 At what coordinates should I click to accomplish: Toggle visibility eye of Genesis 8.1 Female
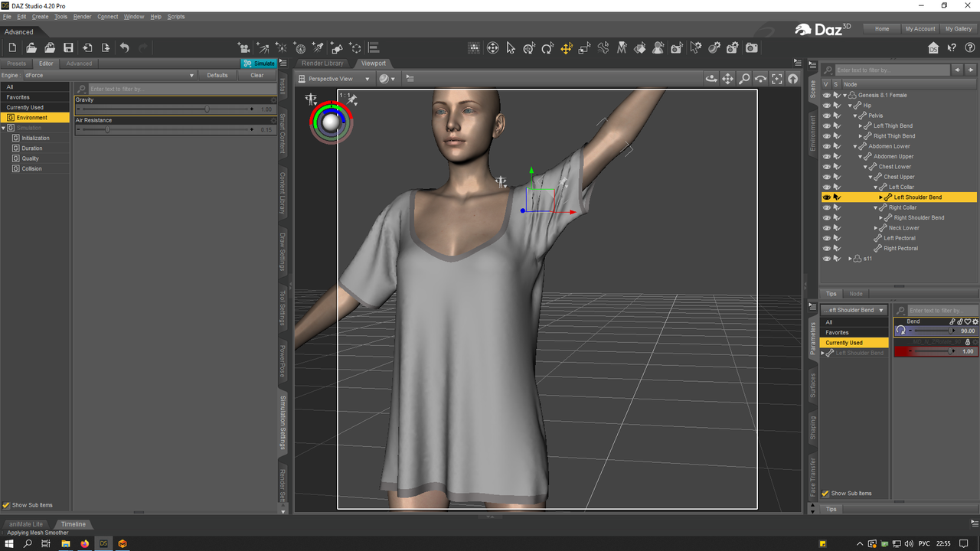click(827, 95)
